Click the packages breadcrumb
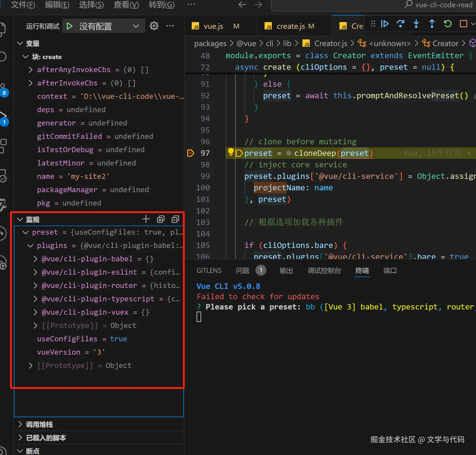Viewport: 476px width, 455px height. 210,44
